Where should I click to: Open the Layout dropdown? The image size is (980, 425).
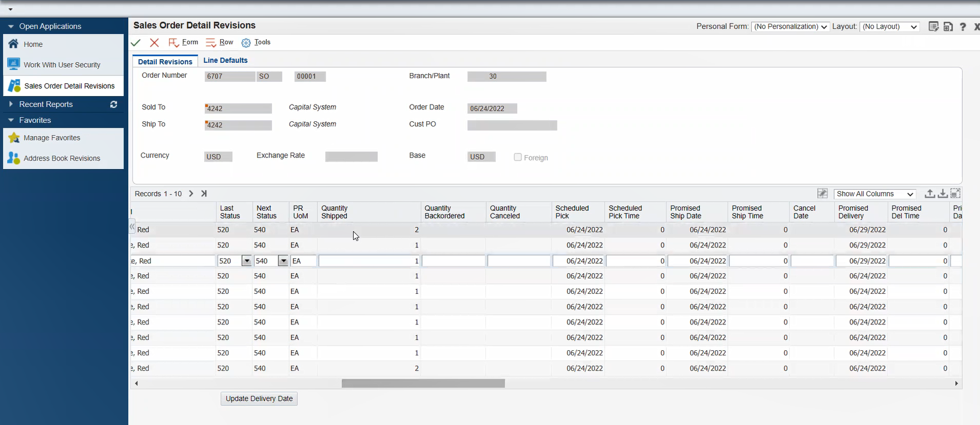[x=889, y=27]
